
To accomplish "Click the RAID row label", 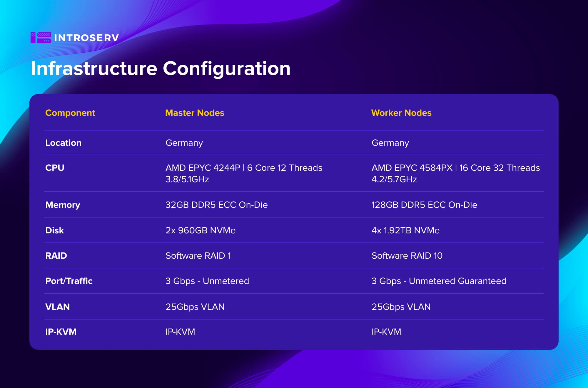I will coord(56,256).
